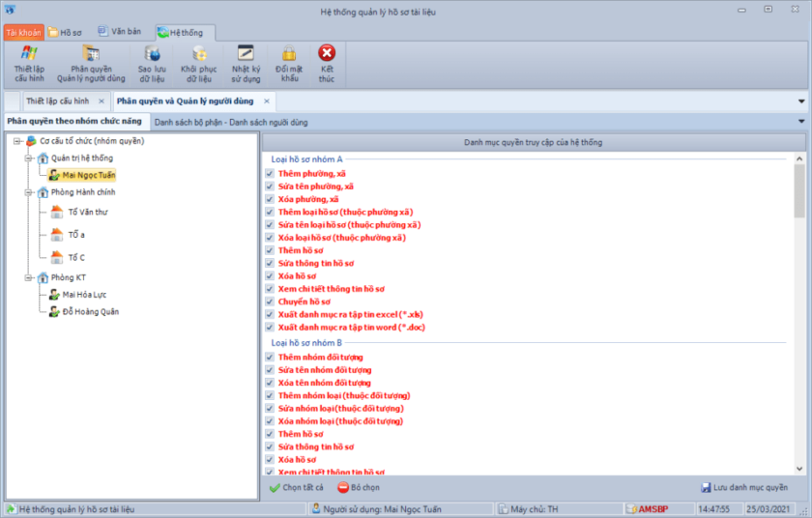Screen dimensions: 812x518
Task: Collapse the Quản trị hệ thống node
Action: tap(30, 158)
